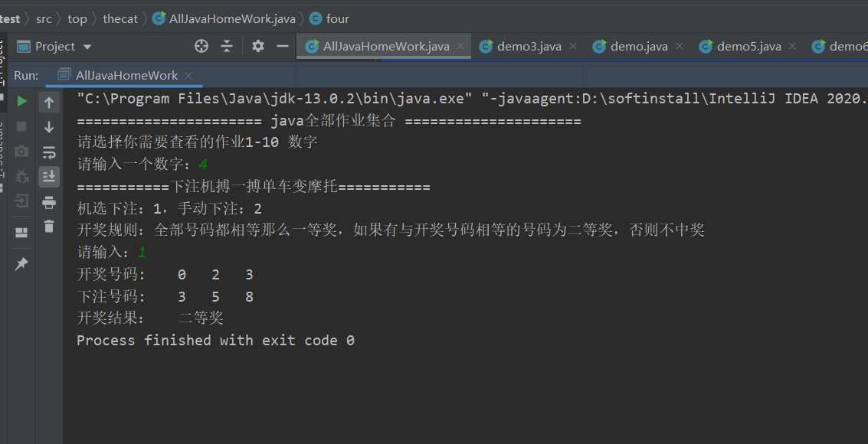Image resolution: width=868 pixels, height=444 pixels.
Task: Click the Restore Layout icon in Run sidebar
Action: 21,233
